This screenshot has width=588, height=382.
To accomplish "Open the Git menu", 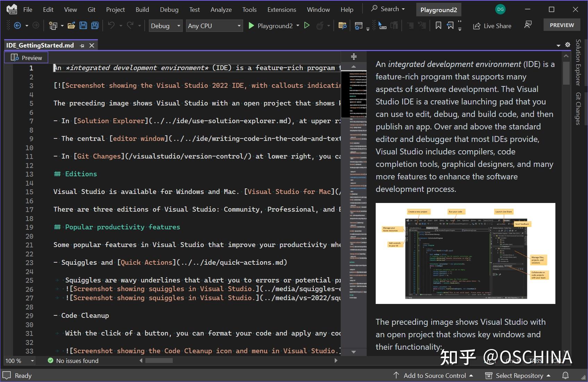I will [x=91, y=9].
